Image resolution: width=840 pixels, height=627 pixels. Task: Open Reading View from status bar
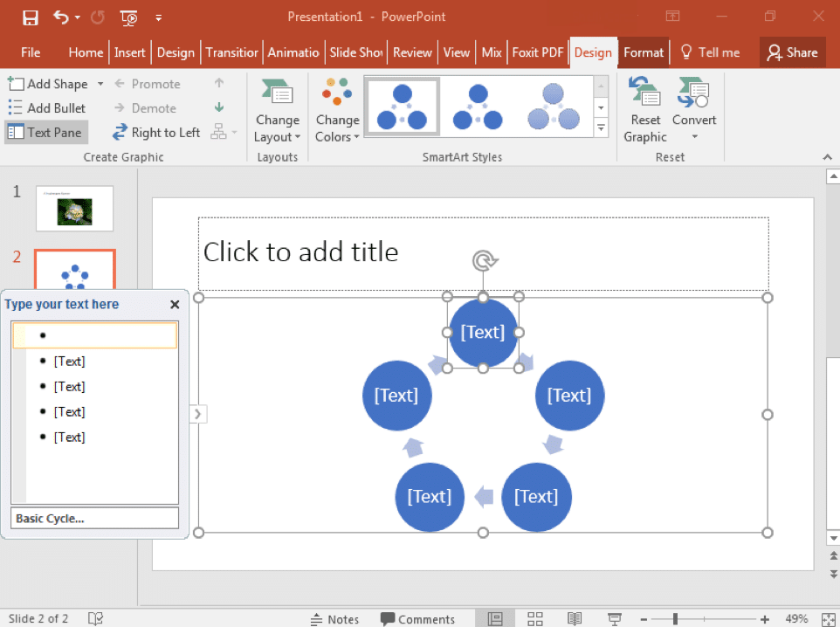point(575,618)
